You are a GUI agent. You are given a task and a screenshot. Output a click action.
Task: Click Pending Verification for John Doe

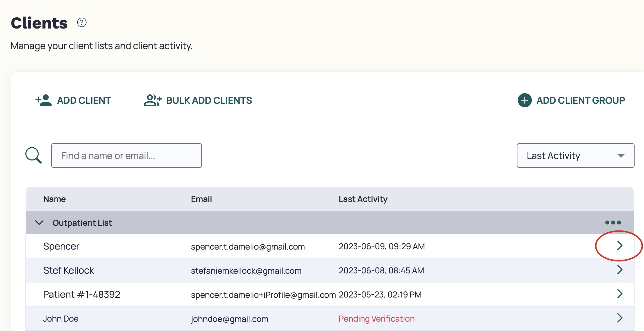[x=376, y=318]
